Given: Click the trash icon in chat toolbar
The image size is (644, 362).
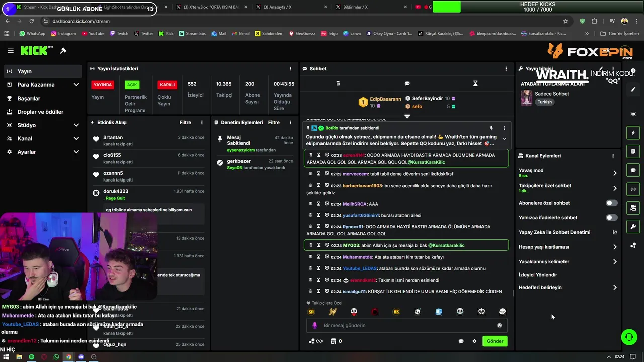Looking at the screenshot, I should [338, 83].
